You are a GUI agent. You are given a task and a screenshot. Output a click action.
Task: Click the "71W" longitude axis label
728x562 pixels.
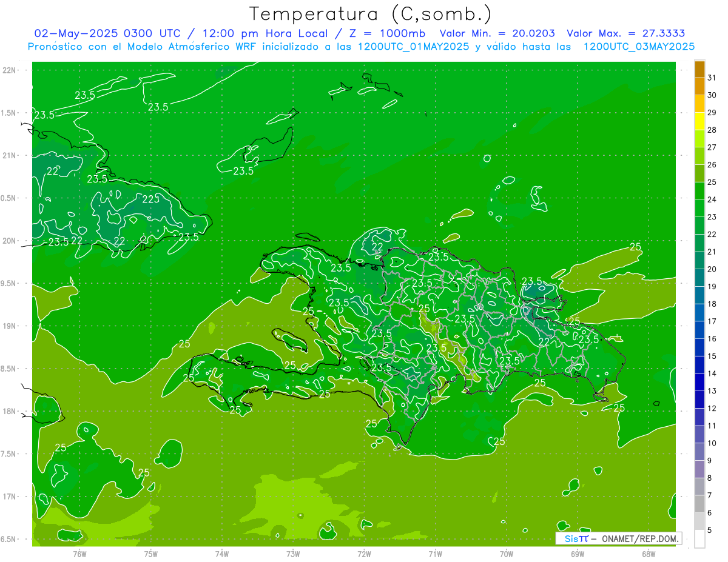click(435, 554)
